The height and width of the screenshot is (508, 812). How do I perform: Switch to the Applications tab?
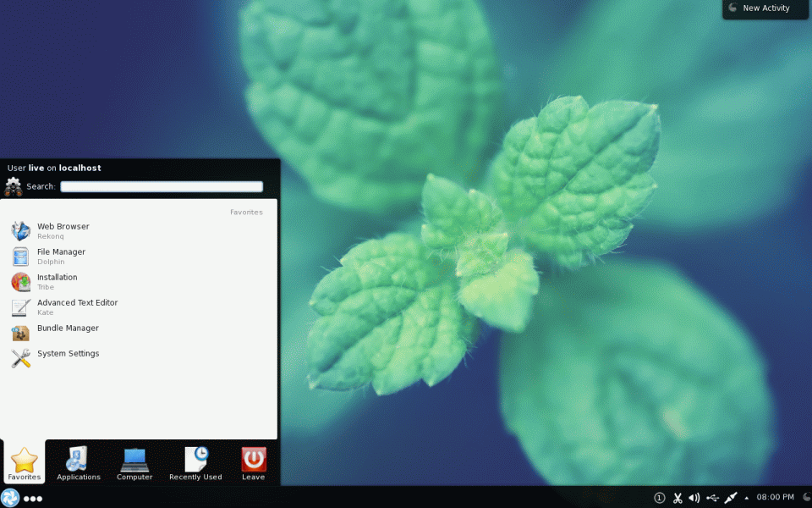pos(79,463)
